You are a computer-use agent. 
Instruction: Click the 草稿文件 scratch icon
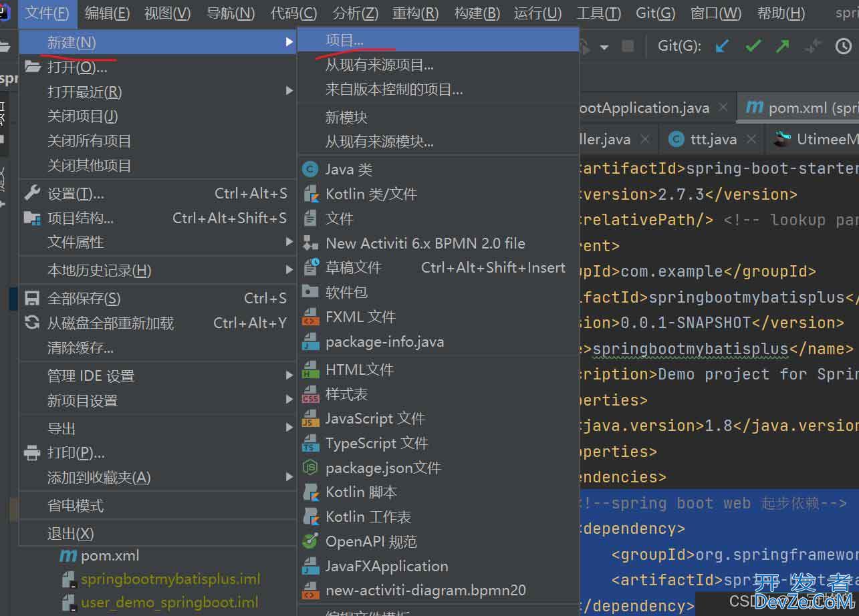[x=311, y=267]
